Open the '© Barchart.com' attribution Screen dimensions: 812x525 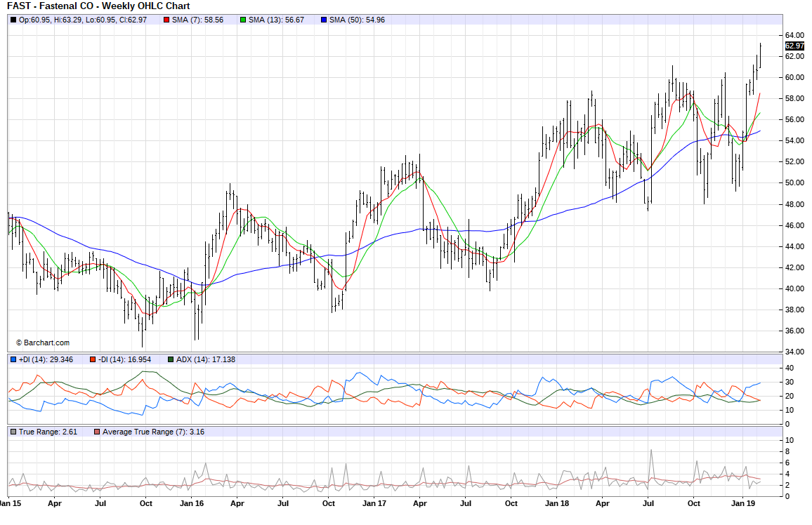point(42,343)
